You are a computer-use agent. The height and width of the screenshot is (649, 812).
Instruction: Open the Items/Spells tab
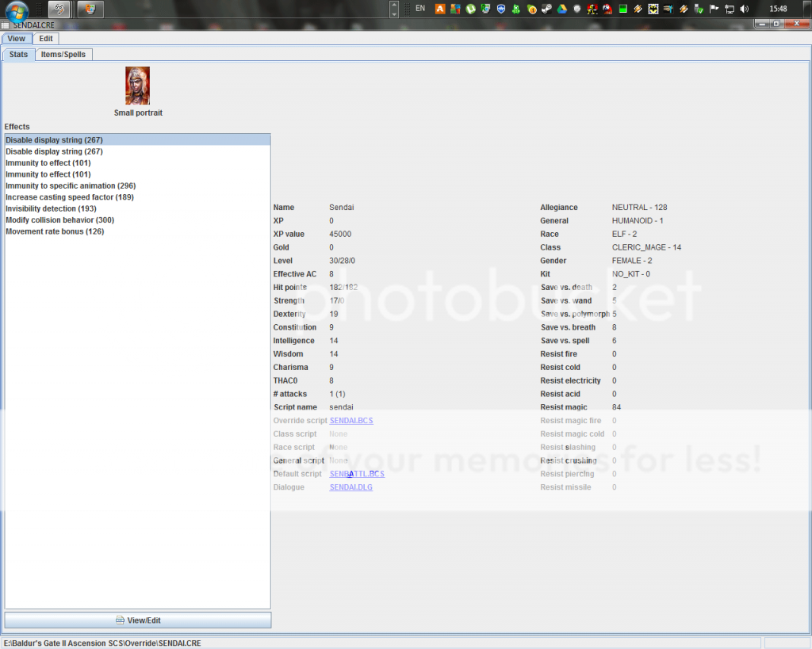[x=63, y=55]
